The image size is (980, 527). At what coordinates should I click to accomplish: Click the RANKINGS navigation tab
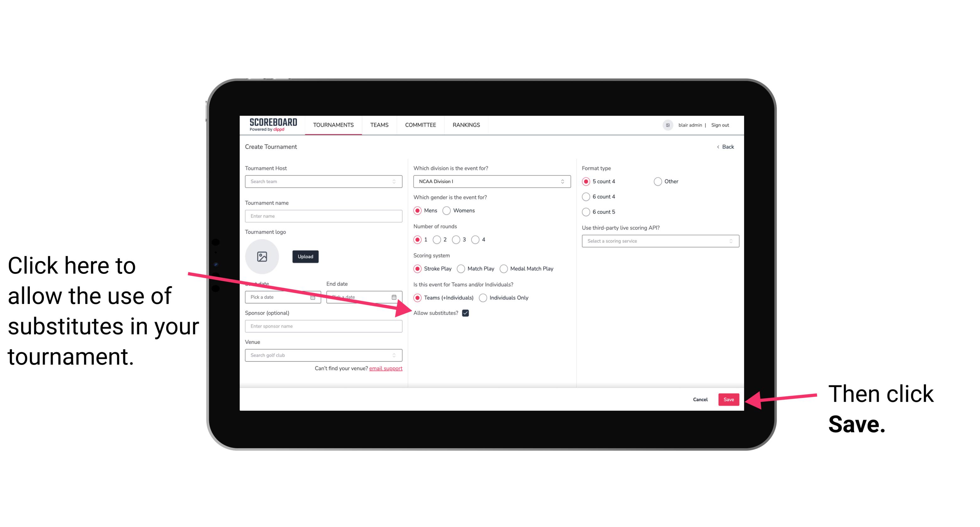coord(467,125)
